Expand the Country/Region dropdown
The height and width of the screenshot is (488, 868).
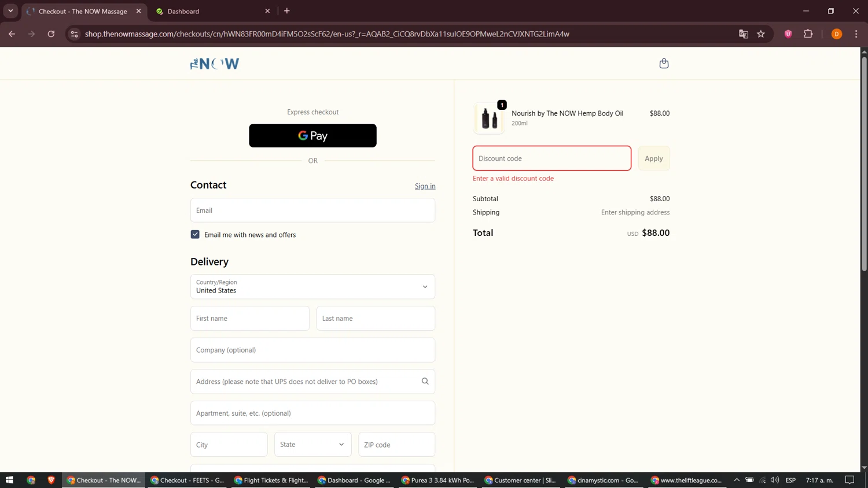[x=312, y=287]
